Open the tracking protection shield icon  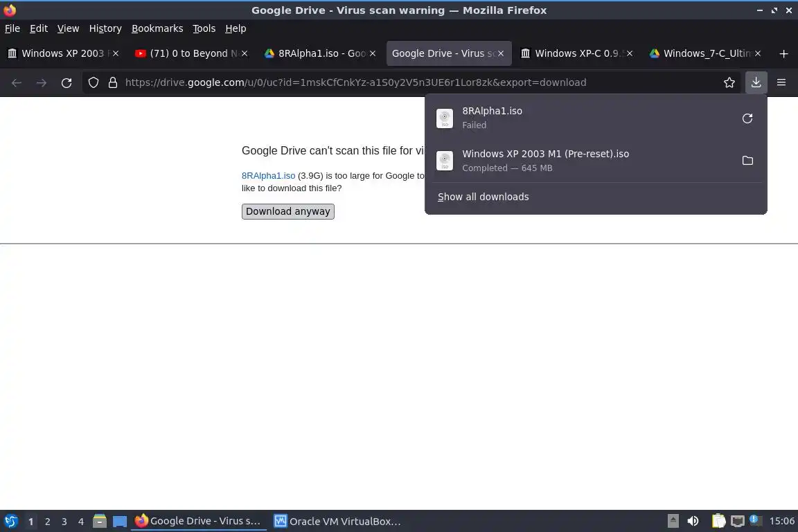click(x=93, y=82)
